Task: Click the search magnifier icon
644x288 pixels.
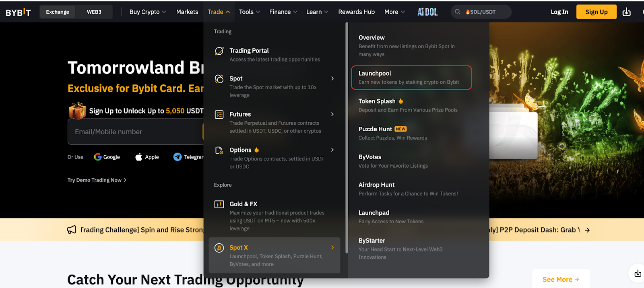Action: [458, 12]
